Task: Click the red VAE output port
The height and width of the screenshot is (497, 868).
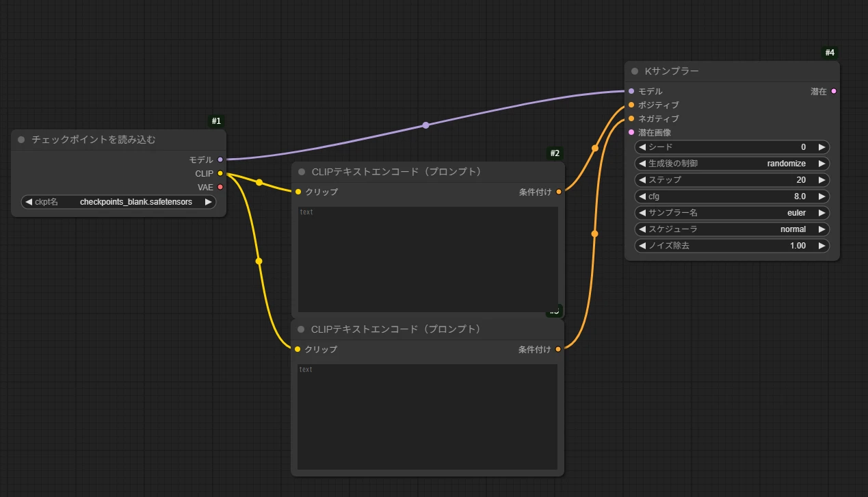Action: coord(220,187)
